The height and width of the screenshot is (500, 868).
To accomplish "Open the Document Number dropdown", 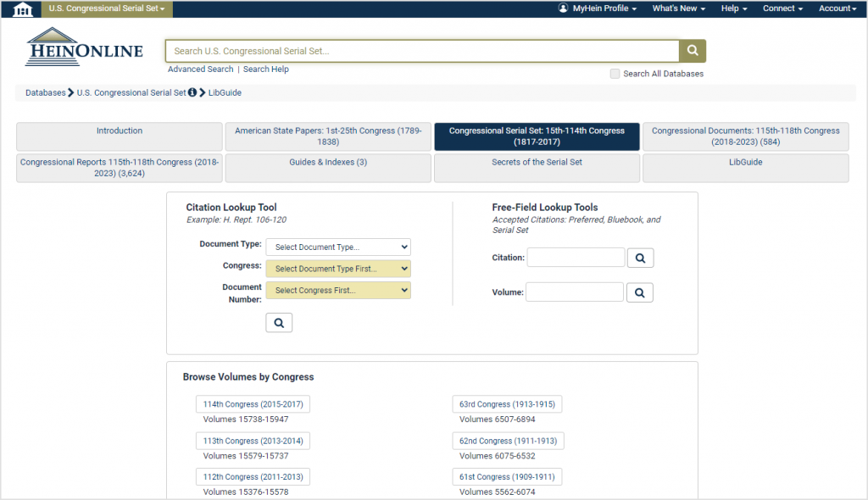I will (x=338, y=290).
